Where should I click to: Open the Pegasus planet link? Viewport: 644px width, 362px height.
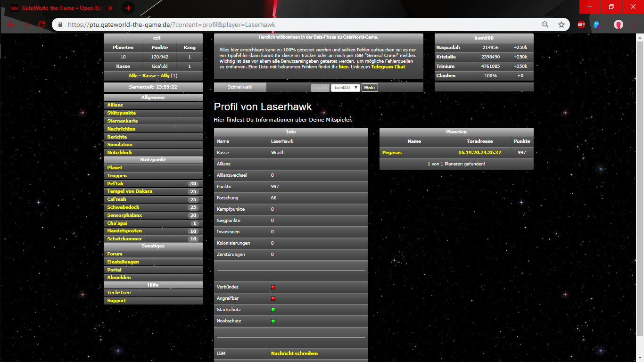[x=392, y=153]
